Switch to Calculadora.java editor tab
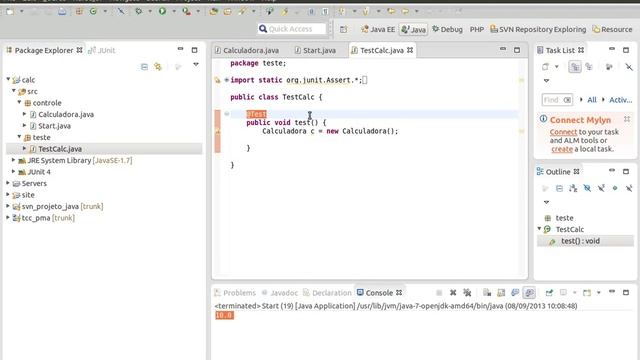The height and width of the screenshot is (360, 640). 247,50
